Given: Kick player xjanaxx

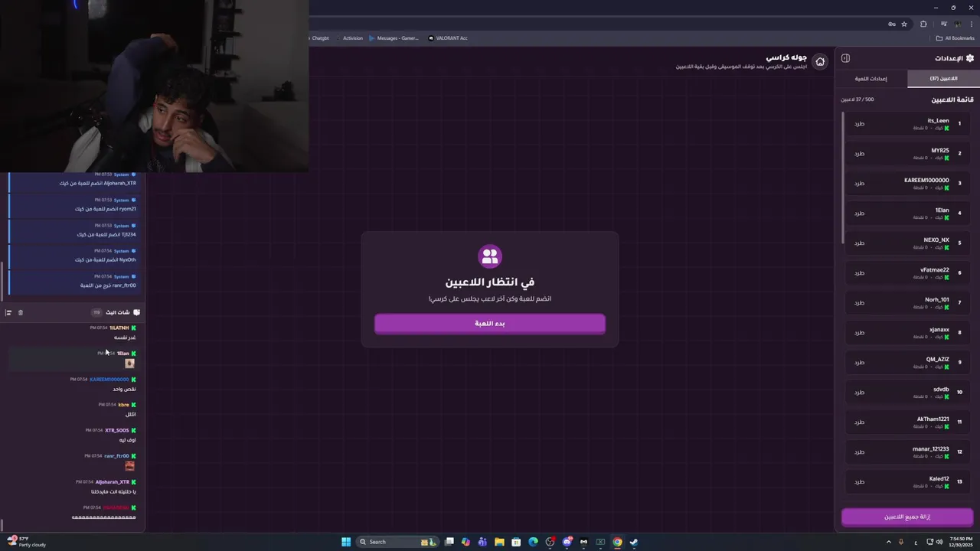Looking at the screenshot, I should tap(859, 333).
